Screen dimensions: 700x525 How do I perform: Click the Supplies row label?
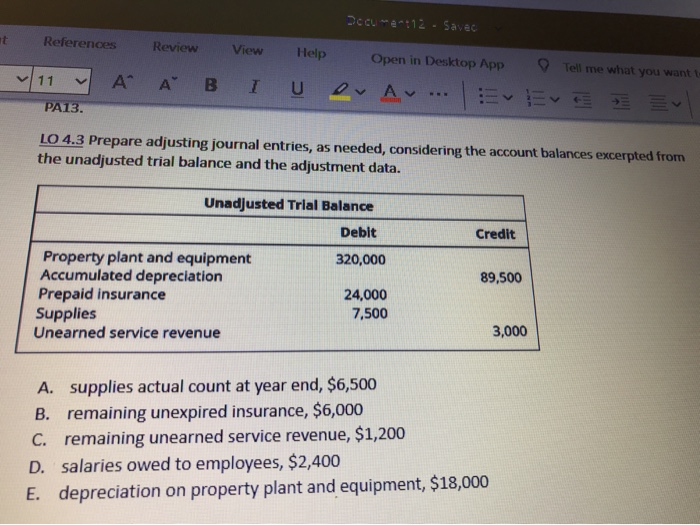click(66, 313)
